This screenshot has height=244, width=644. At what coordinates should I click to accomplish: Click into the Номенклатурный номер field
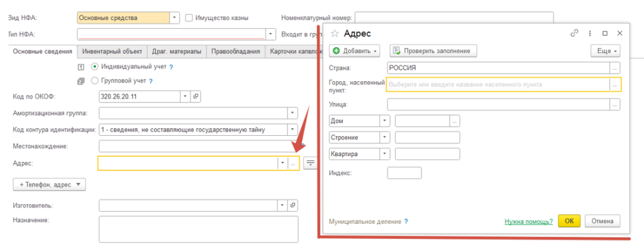click(454, 18)
